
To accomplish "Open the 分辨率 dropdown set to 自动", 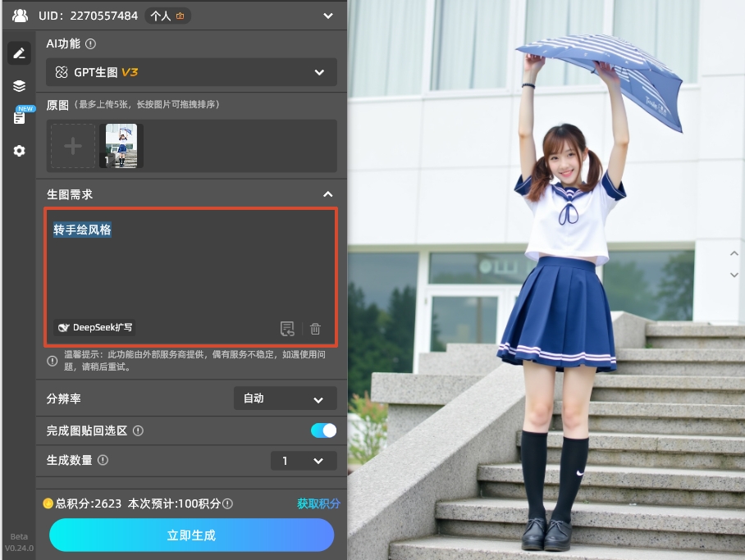I will 285,398.
